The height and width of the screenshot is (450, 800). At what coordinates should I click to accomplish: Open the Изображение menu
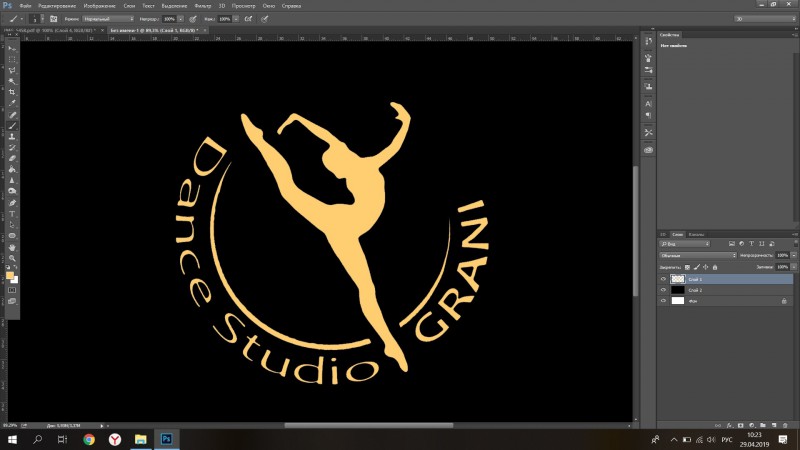pos(99,6)
